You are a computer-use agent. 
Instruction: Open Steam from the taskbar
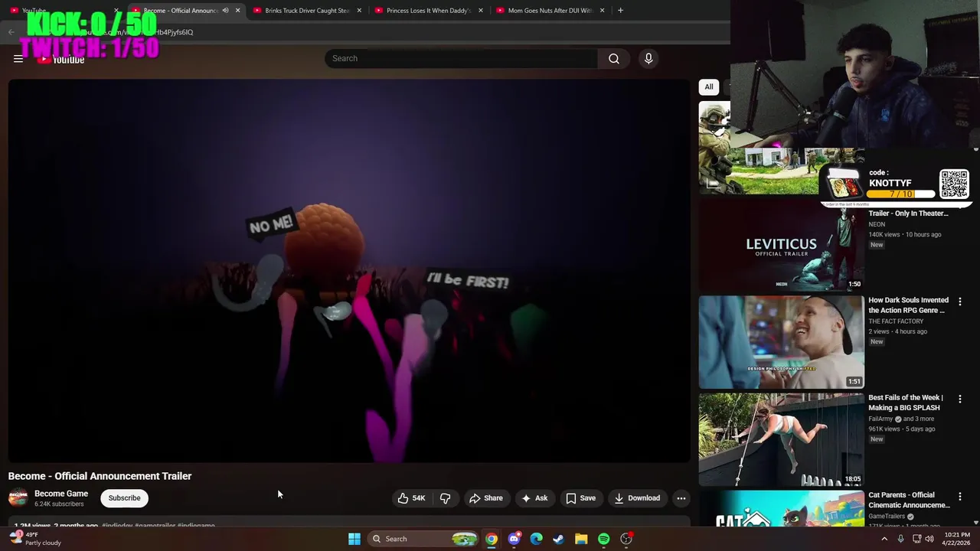(x=559, y=539)
